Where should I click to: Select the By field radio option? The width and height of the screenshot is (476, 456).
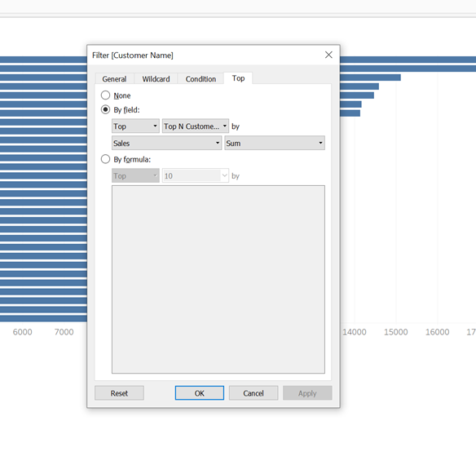click(105, 109)
